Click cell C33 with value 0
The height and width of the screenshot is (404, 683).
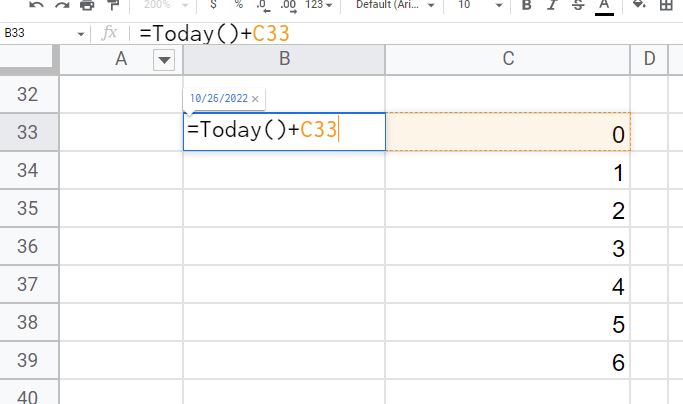click(x=508, y=132)
